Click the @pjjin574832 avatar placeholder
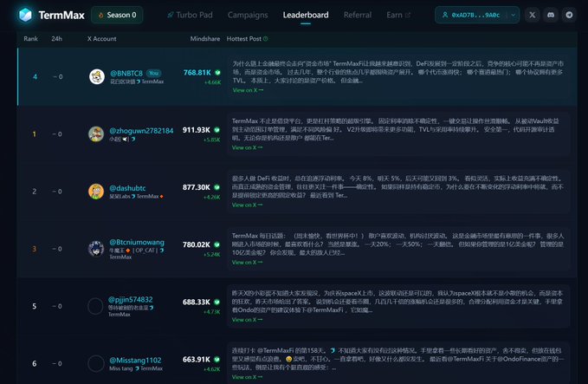This screenshot has width=588, height=384. [95, 306]
